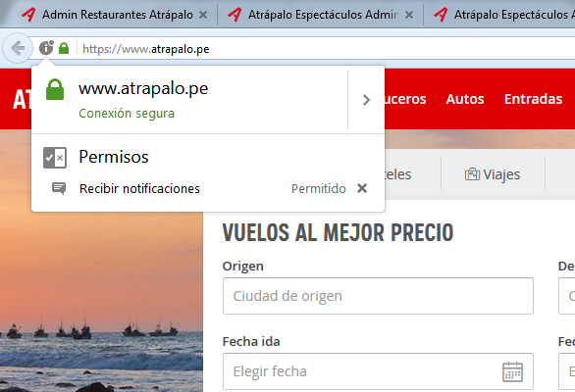Open the Entradas menu item
Image resolution: width=575 pixels, height=392 pixels.
533,99
